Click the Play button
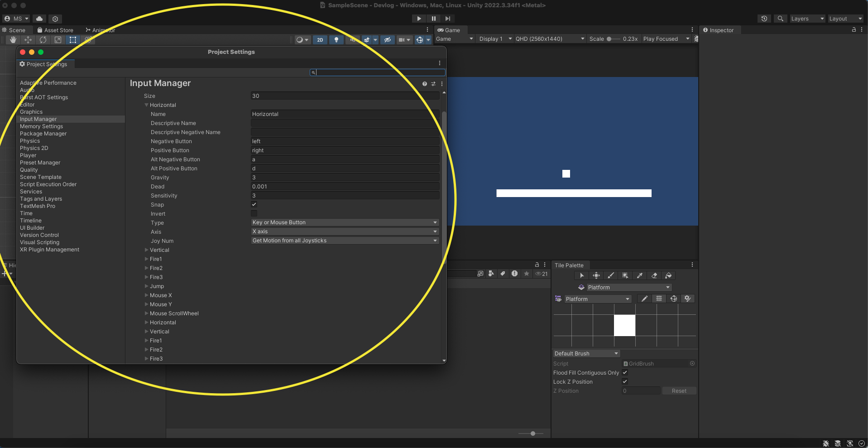The width and height of the screenshot is (868, 448). pyautogui.click(x=419, y=19)
